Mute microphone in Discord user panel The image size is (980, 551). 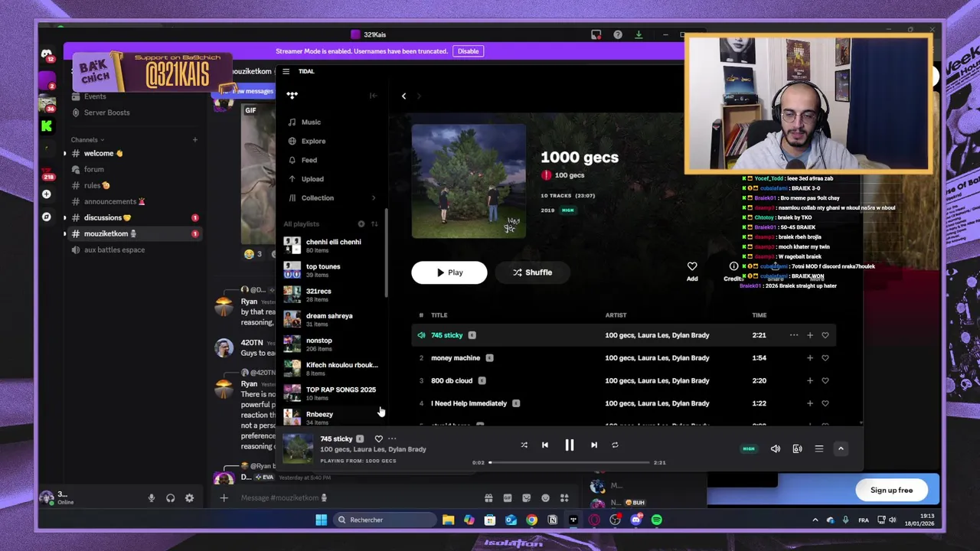tap(152, 498)
